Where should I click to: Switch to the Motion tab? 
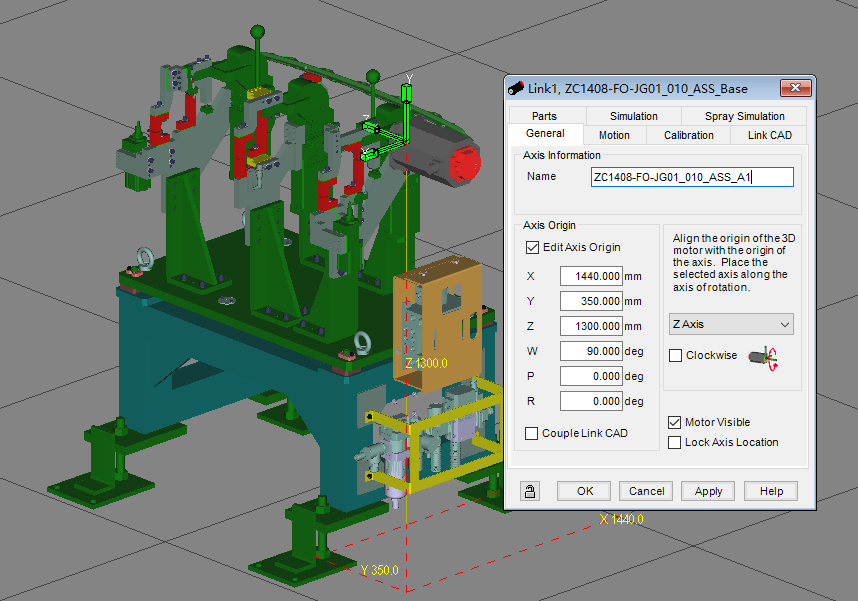tap(615, 134)
